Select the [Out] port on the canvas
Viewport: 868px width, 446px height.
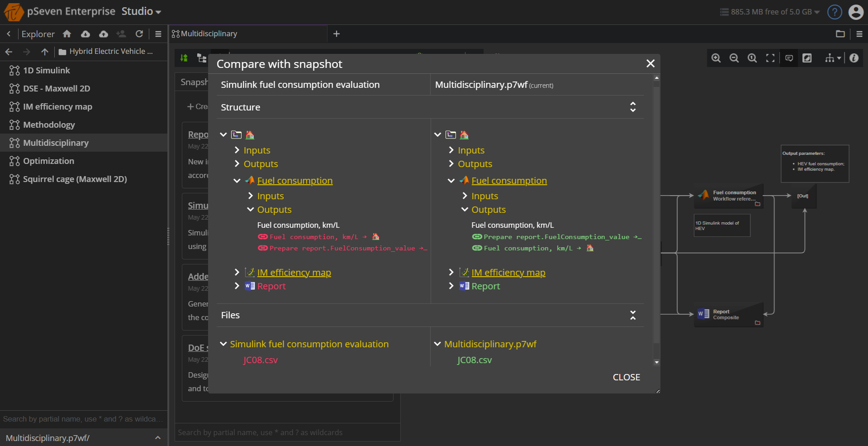click(803, 196)
